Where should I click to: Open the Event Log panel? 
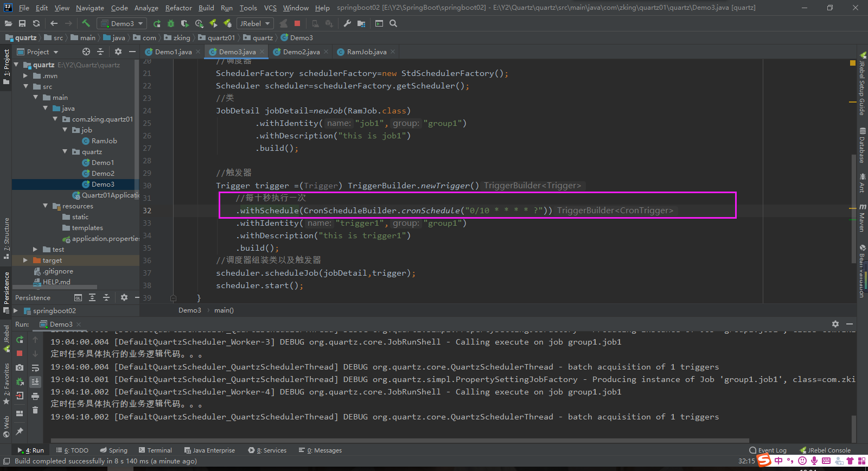[768, 450]
